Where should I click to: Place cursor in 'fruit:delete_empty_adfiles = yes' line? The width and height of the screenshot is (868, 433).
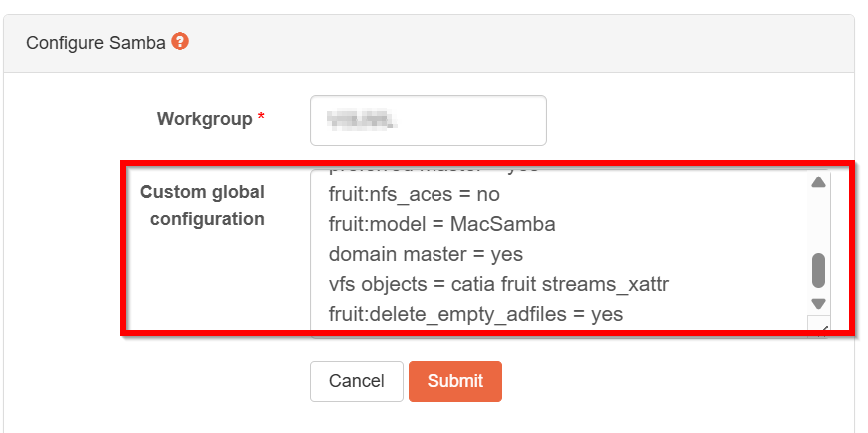475,314
